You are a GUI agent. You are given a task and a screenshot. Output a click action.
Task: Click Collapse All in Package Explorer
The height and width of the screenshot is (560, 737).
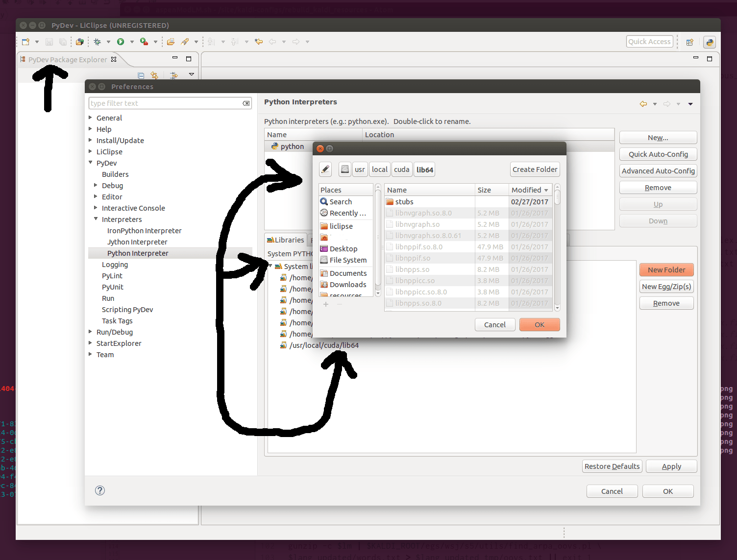click(x=141, y=75)
